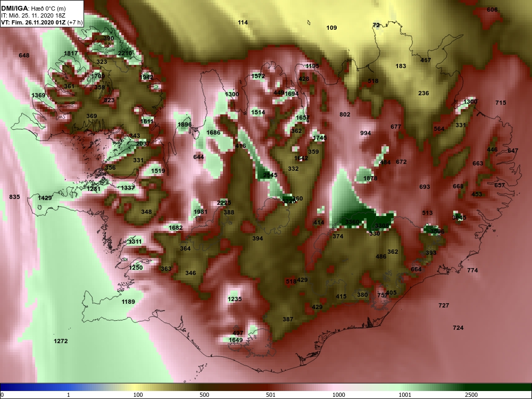Image resolution: width=532 pixels, height=399 pixels.
Task: Click the 606 value
Action: pos(492,10)
